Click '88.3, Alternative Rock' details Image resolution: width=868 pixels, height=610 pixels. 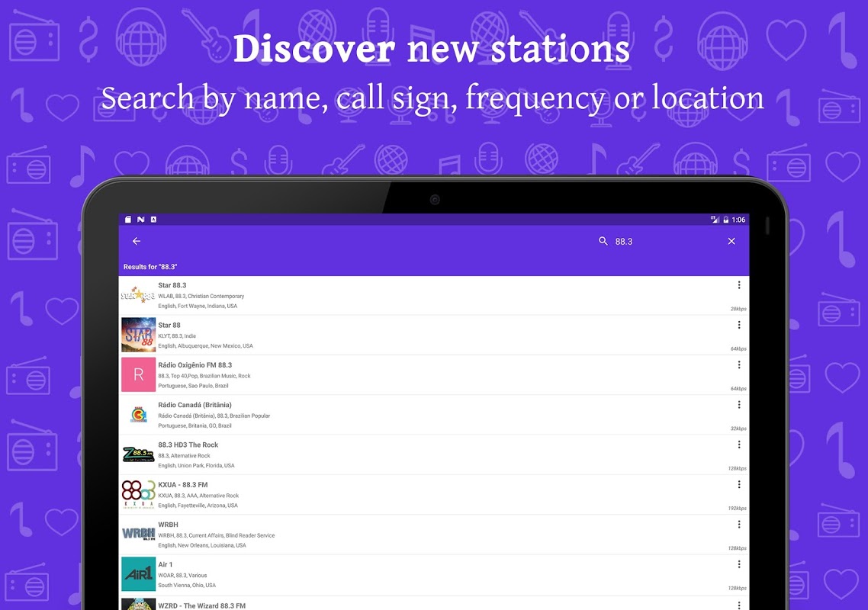(x=185, y=455)
